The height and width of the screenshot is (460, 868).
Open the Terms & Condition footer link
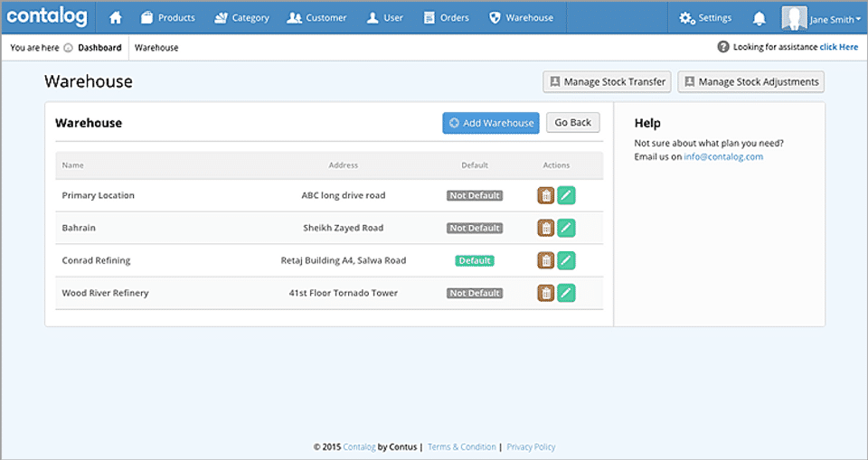[x=462, y=446]
